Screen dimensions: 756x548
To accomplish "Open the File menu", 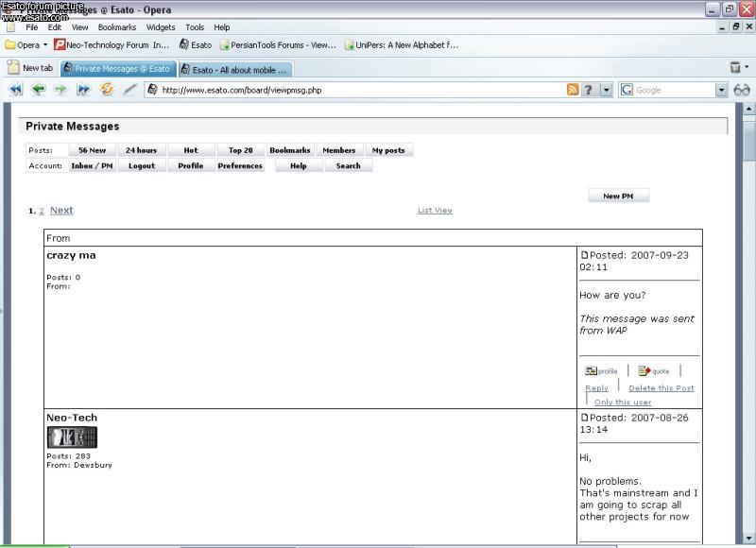I will coord(32,27).
